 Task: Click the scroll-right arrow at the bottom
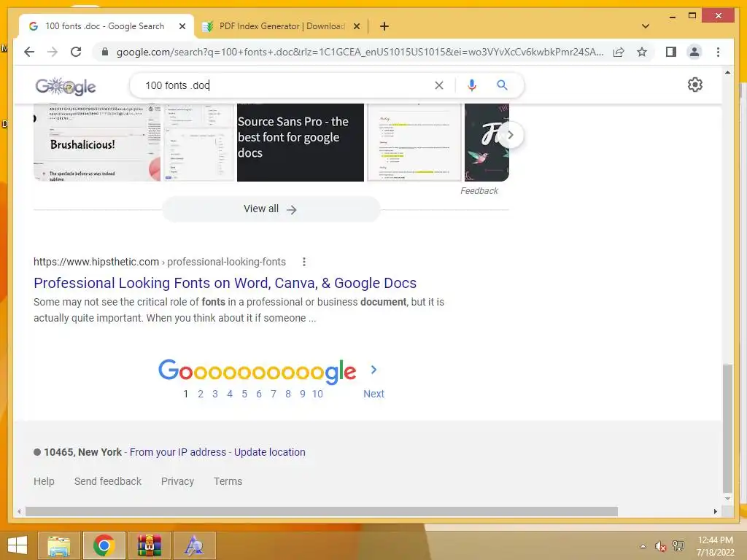[x=715, y=511]
